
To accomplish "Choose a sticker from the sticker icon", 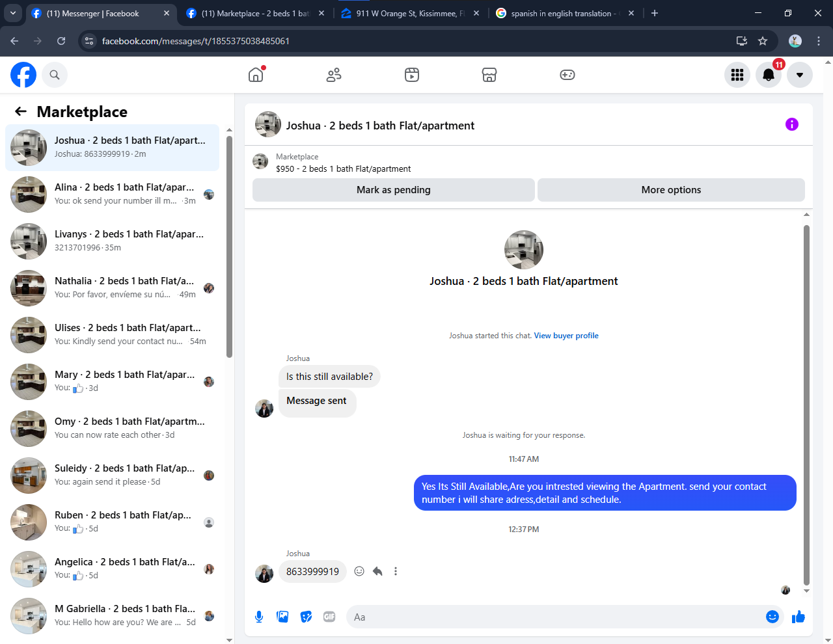I will point(306,617).
